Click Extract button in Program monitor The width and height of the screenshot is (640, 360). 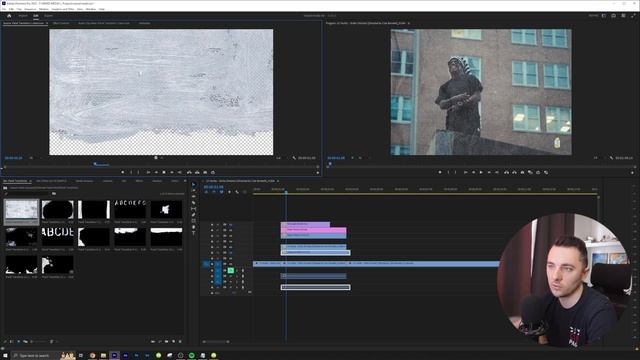pos(514,172)
